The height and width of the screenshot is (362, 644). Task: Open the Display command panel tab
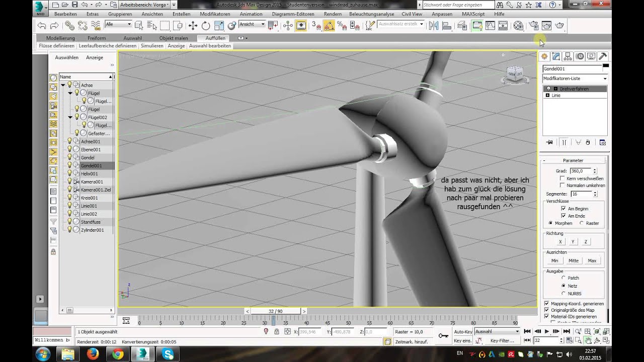591,56
